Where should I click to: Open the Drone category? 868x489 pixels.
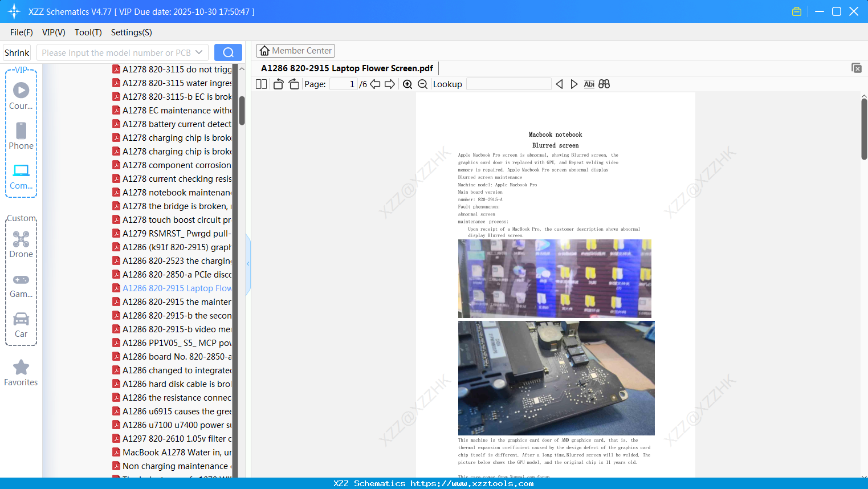pyautogui.click(x=21, y=244)
